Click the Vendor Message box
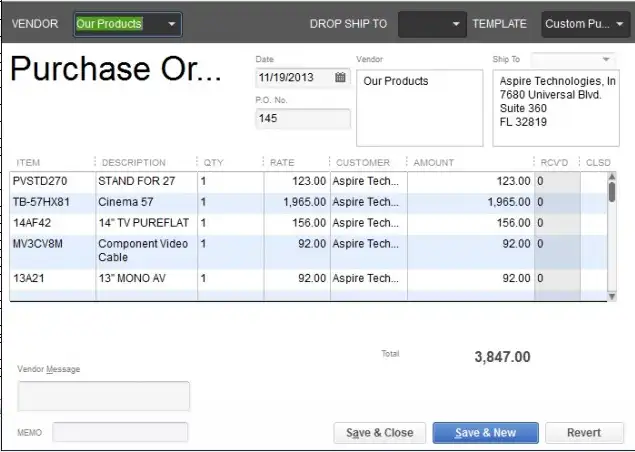 pyautogui.click(x=104, y=396)
